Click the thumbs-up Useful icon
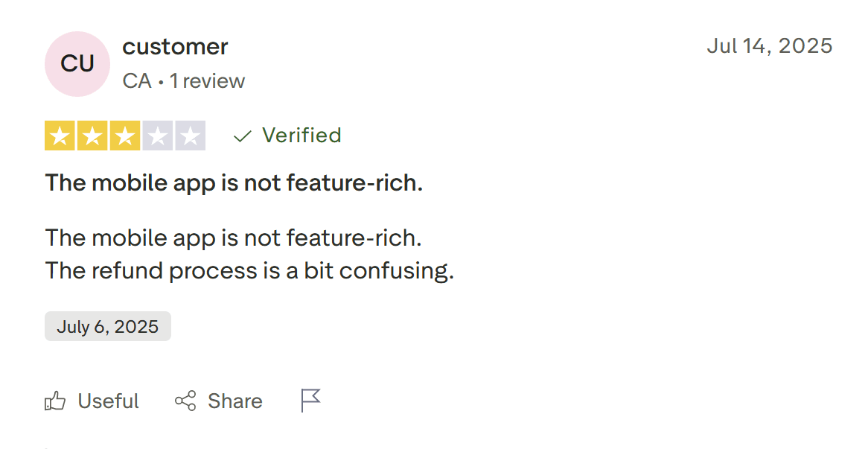868x449 pixels. coord(55,401)
